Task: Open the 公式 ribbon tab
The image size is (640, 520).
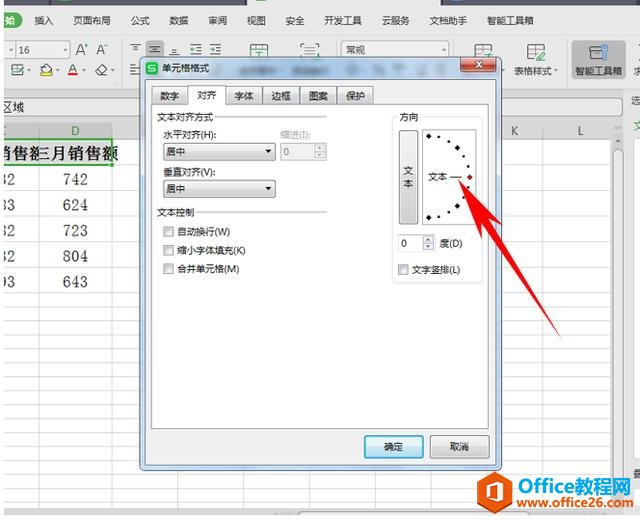Action: 140,20
